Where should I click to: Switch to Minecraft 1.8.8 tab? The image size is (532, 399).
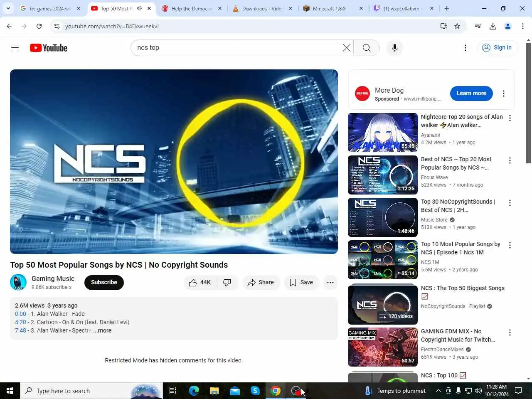tap(333, 8)
